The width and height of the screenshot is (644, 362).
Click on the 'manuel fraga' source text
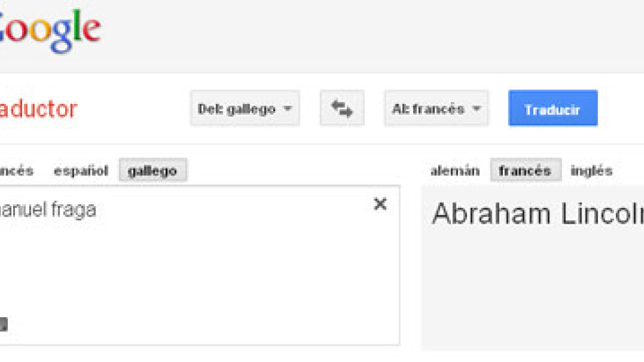point(47,209)
